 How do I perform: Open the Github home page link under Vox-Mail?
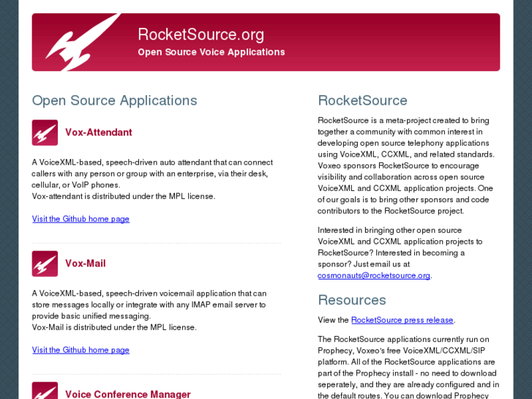[x=80, y=350]
